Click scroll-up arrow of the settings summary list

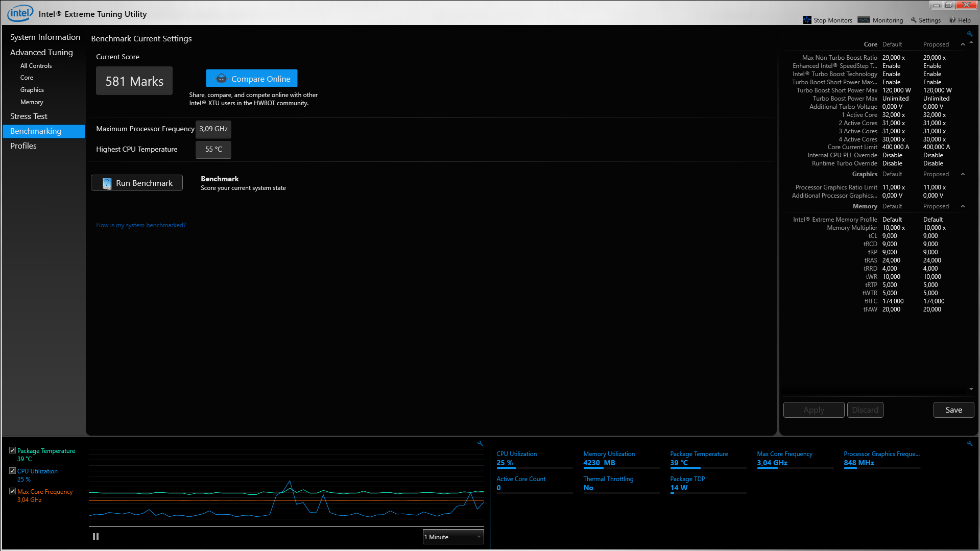click(971, 42)
